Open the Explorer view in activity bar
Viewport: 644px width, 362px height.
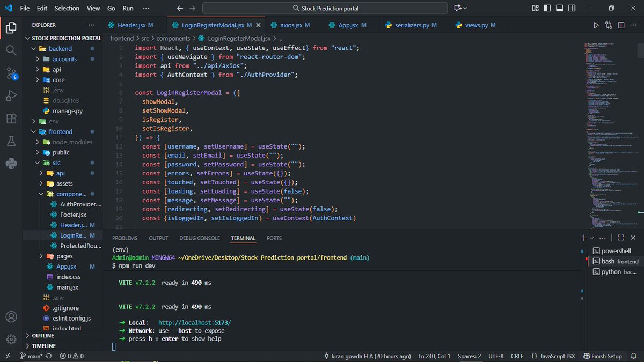pos(11,27)
